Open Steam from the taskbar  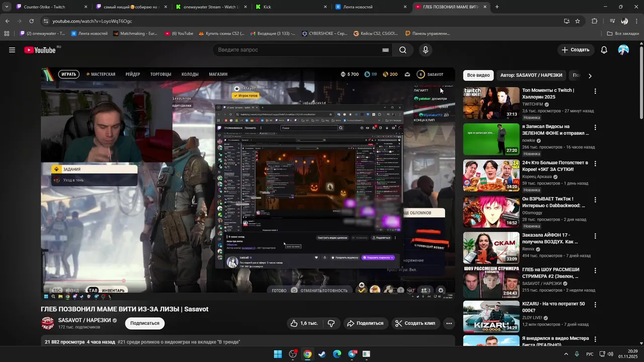click(x=322, y=354)
